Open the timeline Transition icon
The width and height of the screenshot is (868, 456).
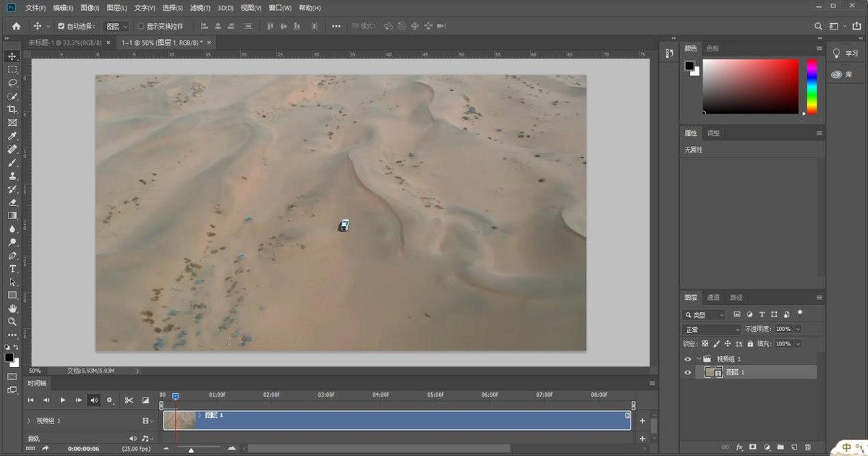click(145, 400)
